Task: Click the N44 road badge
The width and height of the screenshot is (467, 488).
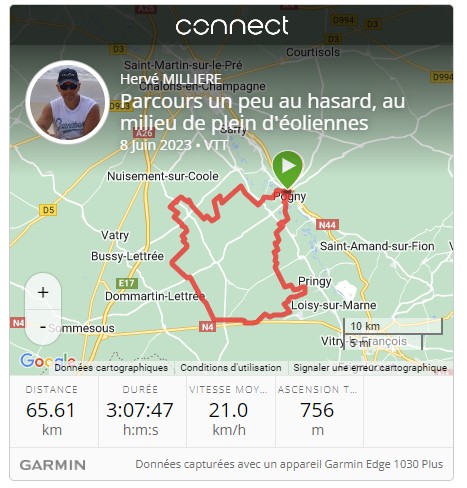Action: (327, 225)
